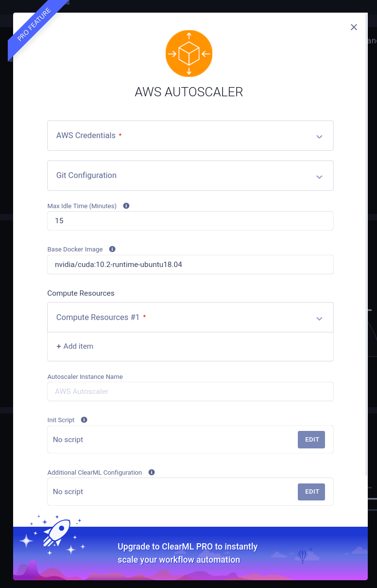
Task: Click the Autoscaler Instance Name field
Action: (190, 392)
